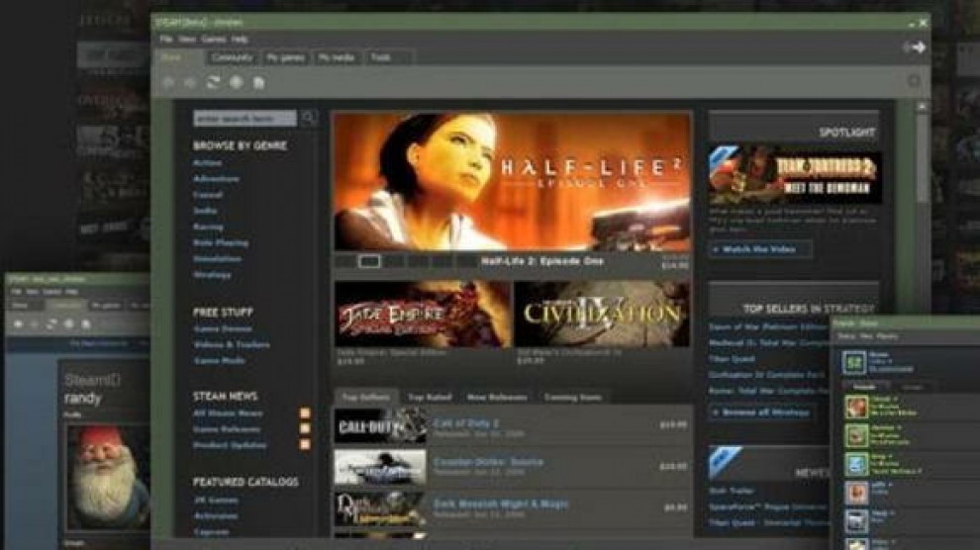Viewport: 980px width, 550px height.
Task: Click your own avatar in the Friends window
Action: (x=853, y=362)
